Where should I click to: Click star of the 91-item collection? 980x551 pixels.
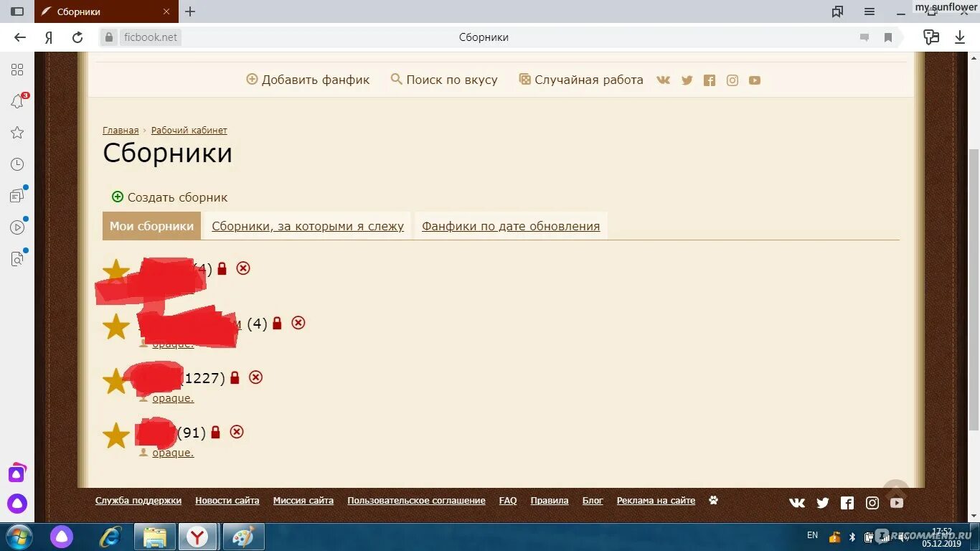click(116, 435)
